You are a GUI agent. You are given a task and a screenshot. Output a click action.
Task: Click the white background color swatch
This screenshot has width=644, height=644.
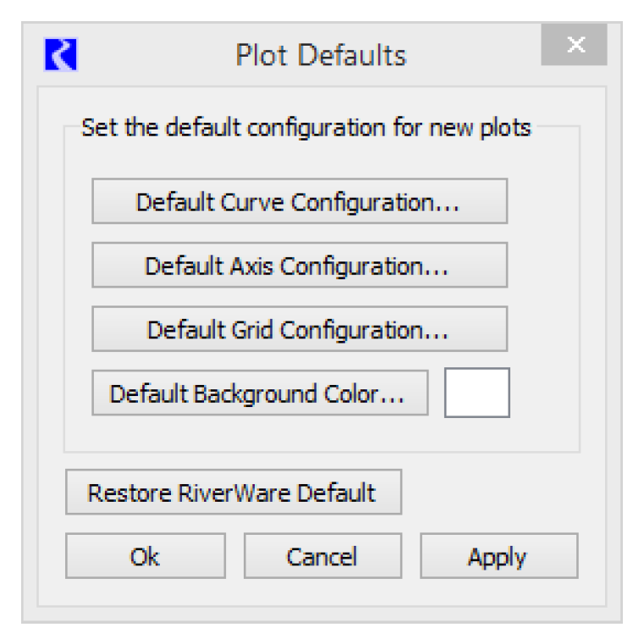click(x=477, y=393)
